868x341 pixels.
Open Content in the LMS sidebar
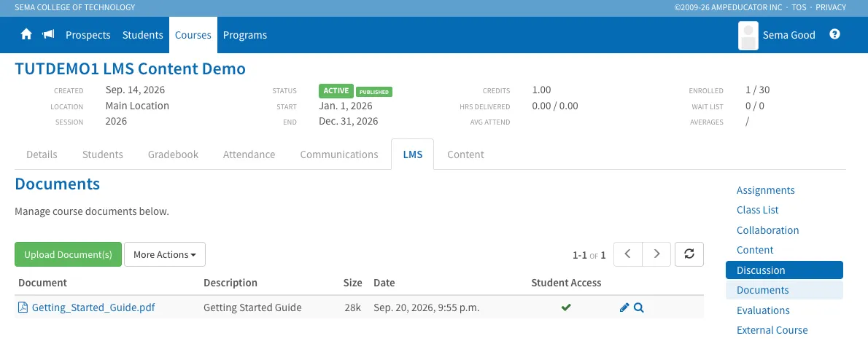[x=754, y=250]
